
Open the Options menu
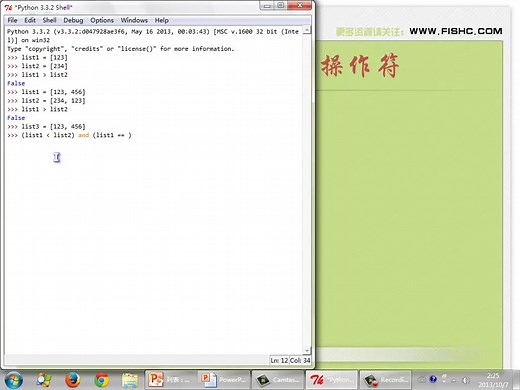coord(102,20)
